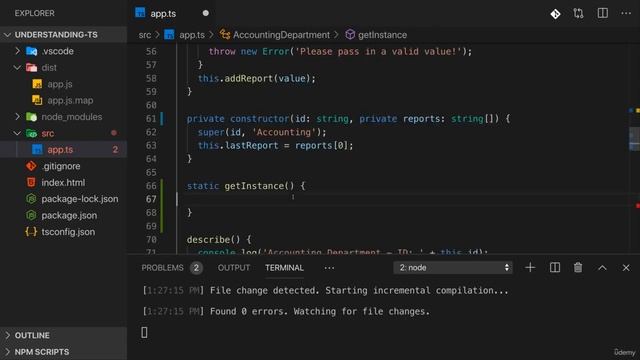The height and width of the screenshot is (360, 640).
Task: Click the unsaved dot on app.ts tab
Action: (x=206, y=13)
